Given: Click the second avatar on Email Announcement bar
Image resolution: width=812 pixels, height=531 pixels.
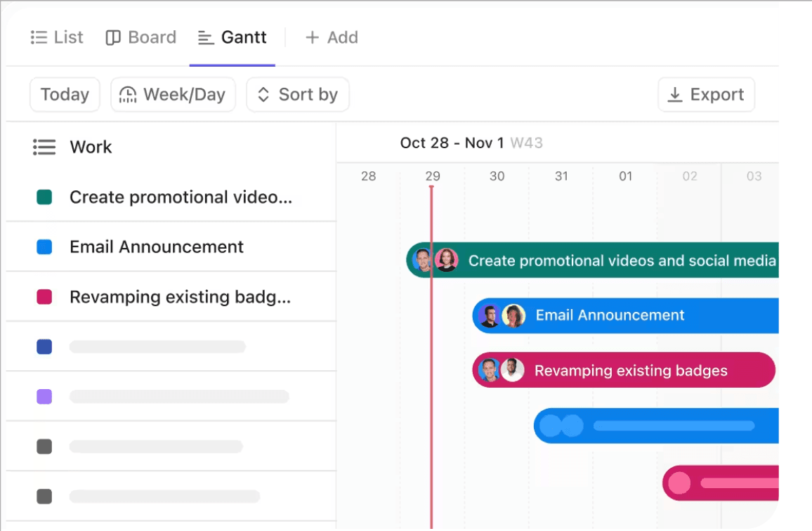Looking at the screenshot, I should point(513,315).
